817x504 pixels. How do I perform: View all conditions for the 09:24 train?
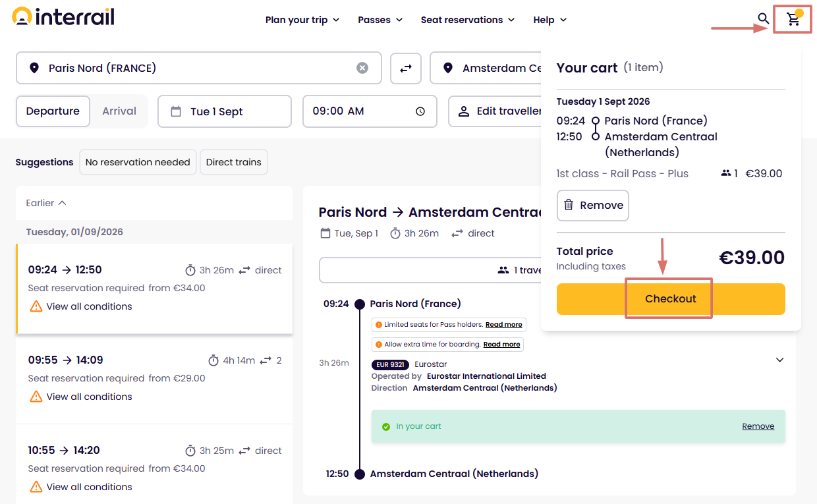coord(89,306)
